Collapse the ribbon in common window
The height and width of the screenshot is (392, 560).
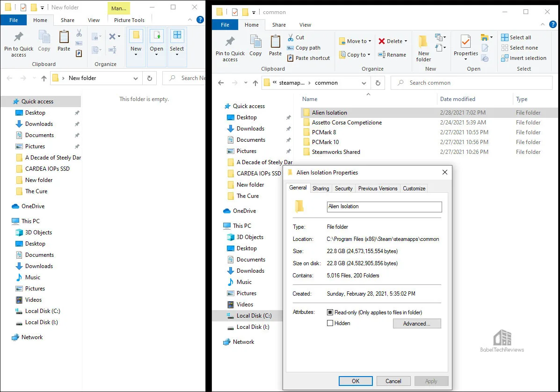tap(543, 25)
